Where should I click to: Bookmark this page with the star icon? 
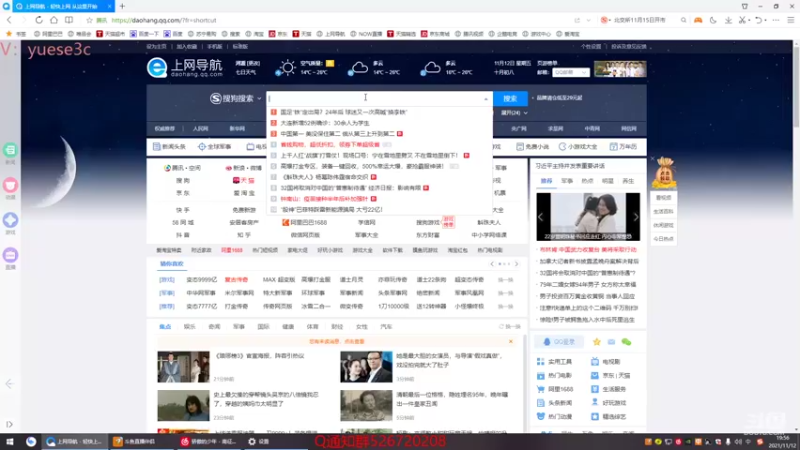[x=89, y=20]
